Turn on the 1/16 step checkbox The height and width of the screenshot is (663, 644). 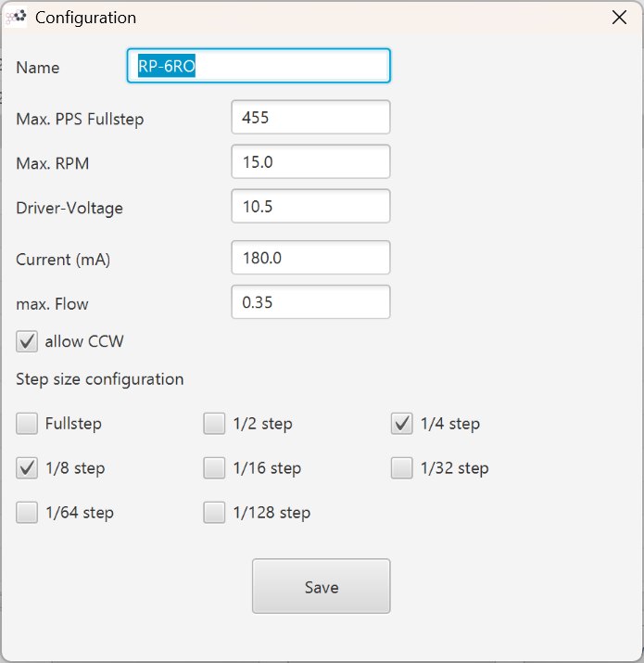[214, 468]
